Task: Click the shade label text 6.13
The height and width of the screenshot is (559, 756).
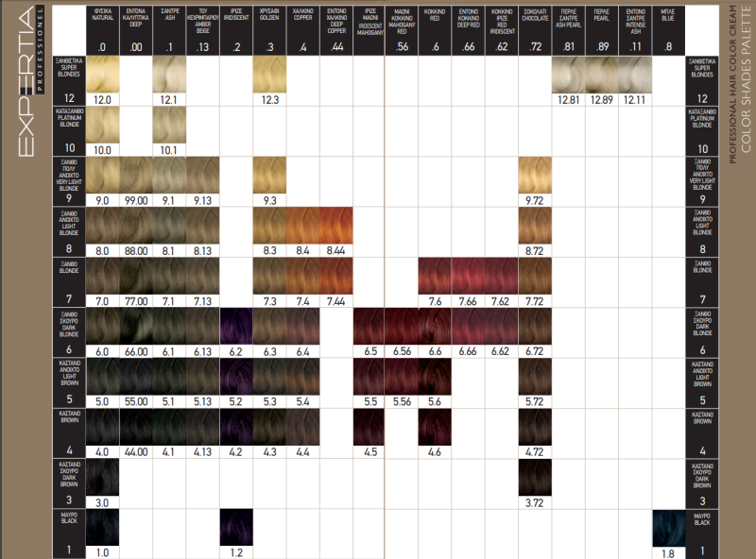Action: tap(202, 352)
